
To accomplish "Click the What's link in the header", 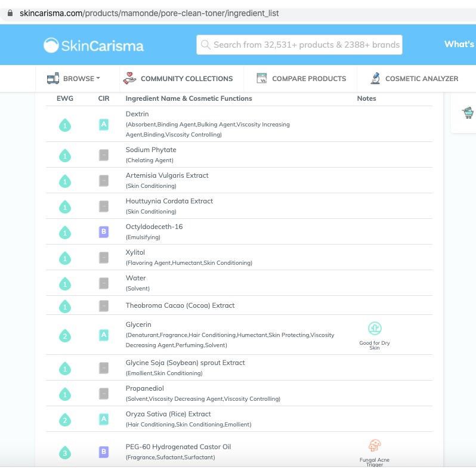I will 459,44.
